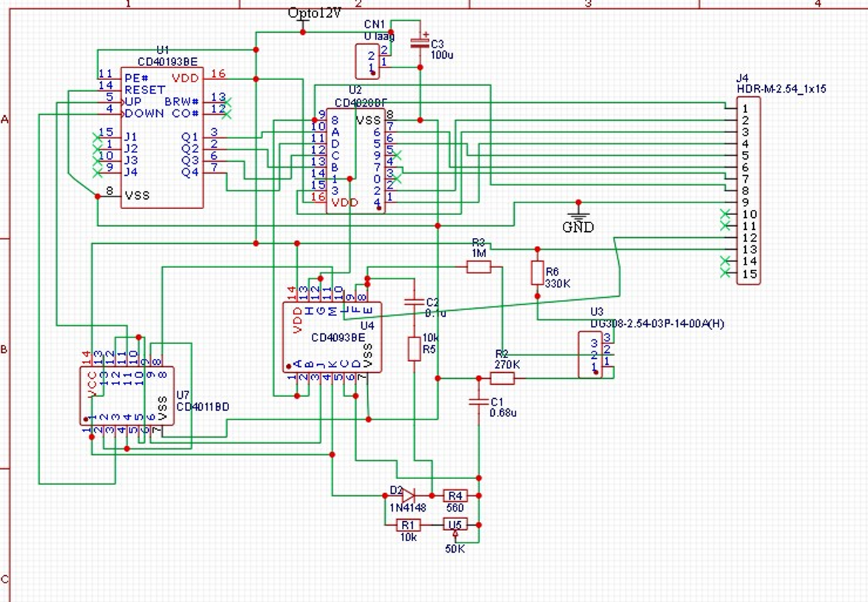The height and width of the screenshot is (602, 868).
Task: Click the no-connect marker on U1 pin 15
Action: pyautogui.click(x=97, y=137)
